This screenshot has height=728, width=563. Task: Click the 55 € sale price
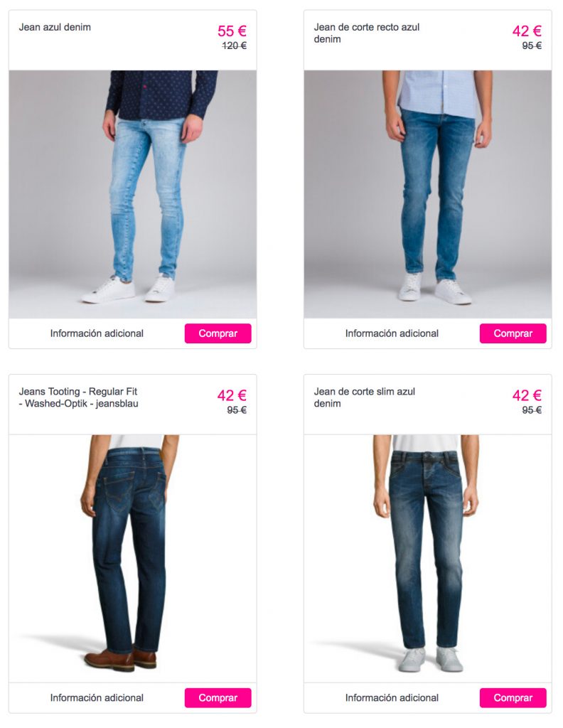pyautogui.click(x=232, y=31)
